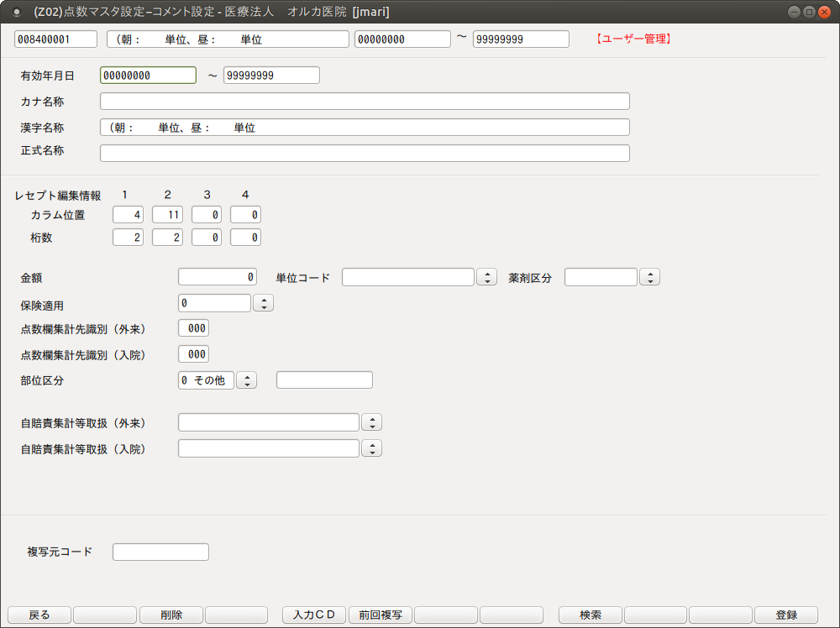Click the 金額 amount field

pos(218,277)
